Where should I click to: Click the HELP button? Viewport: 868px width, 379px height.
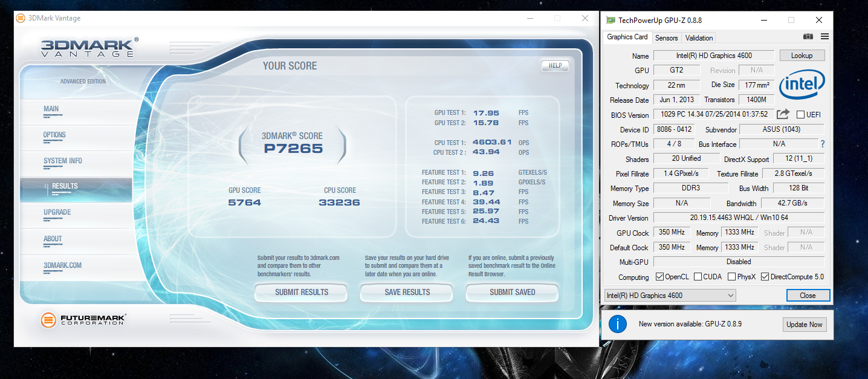coord(555,66)
